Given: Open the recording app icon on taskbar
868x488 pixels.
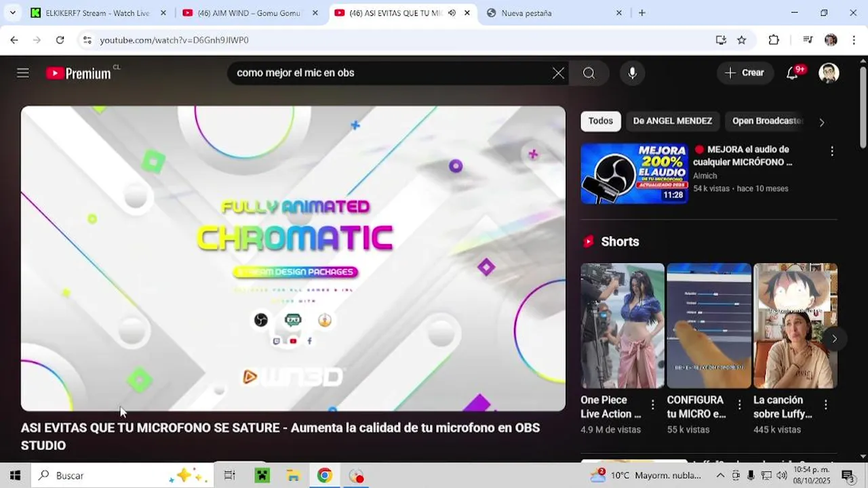Looking at the screenshot, I should point(357,475).
